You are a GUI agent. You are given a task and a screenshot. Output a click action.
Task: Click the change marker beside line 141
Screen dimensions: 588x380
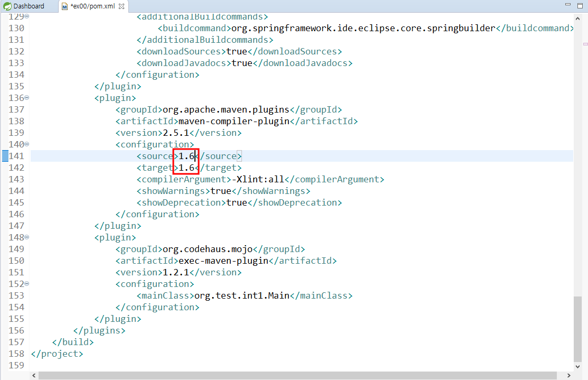[5, 156]
